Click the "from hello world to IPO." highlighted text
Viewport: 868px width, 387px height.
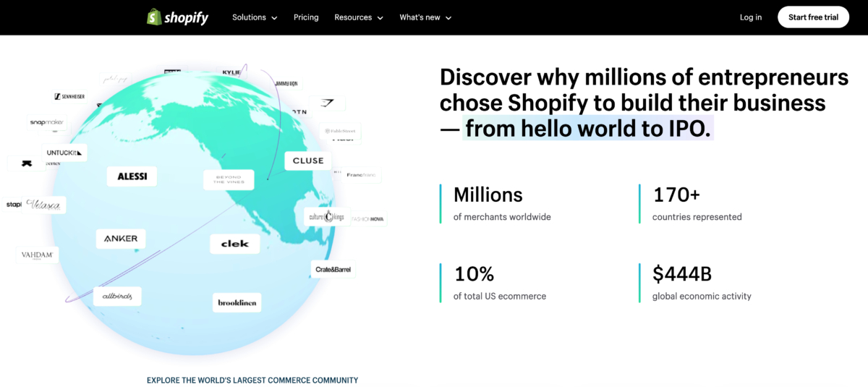[589, 128]
